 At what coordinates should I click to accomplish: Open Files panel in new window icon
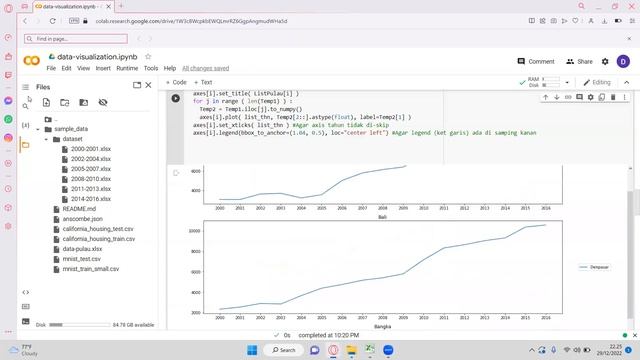[137, 85]
